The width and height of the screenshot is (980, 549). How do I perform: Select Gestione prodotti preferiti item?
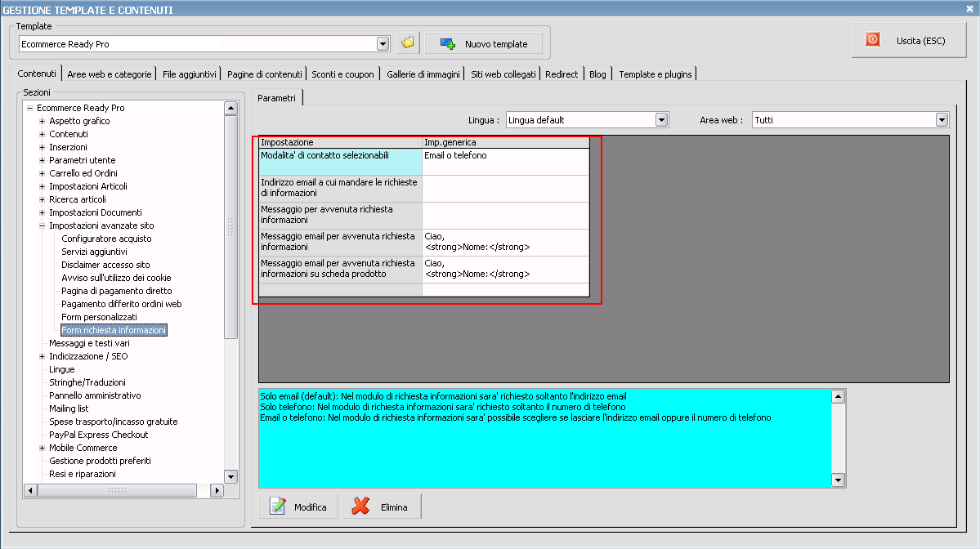pos(100,461)
